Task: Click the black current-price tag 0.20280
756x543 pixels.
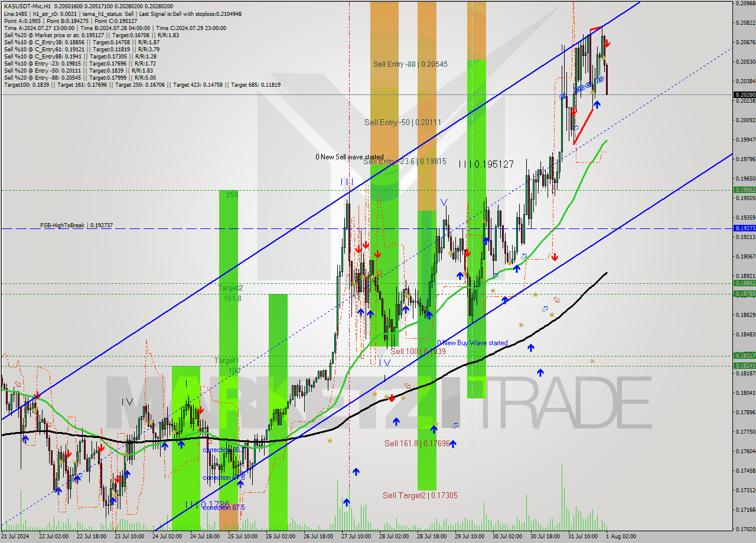Action: coord(744,94)
